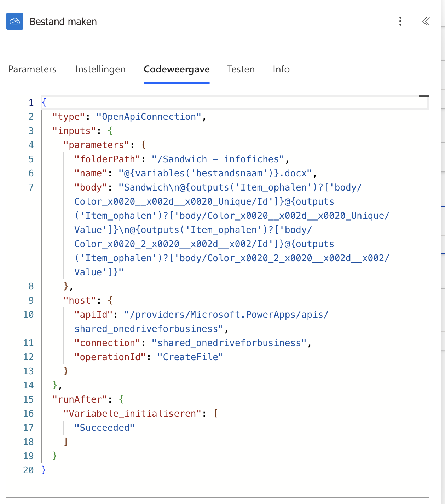Click the code editor's vertical scrollbar
Screen dimensions: 445x504
click(x=424, y=283)
